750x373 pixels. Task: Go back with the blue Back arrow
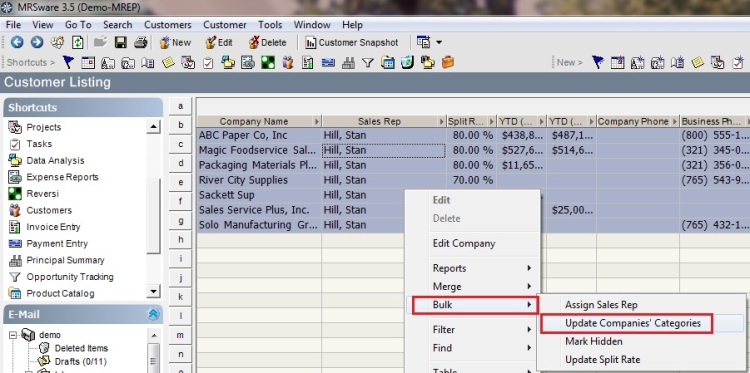coord(17,43)
